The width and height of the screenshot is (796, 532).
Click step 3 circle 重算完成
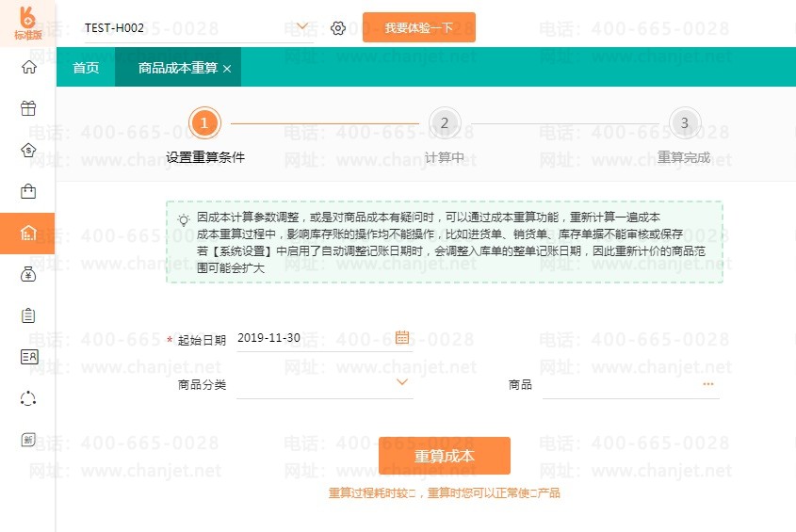coord(684,122)
